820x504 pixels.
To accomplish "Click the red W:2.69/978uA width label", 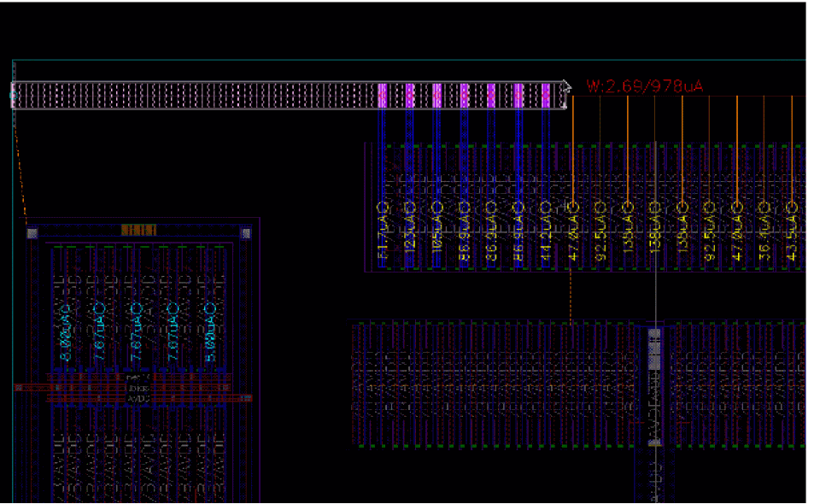I will tap(645, 86).
